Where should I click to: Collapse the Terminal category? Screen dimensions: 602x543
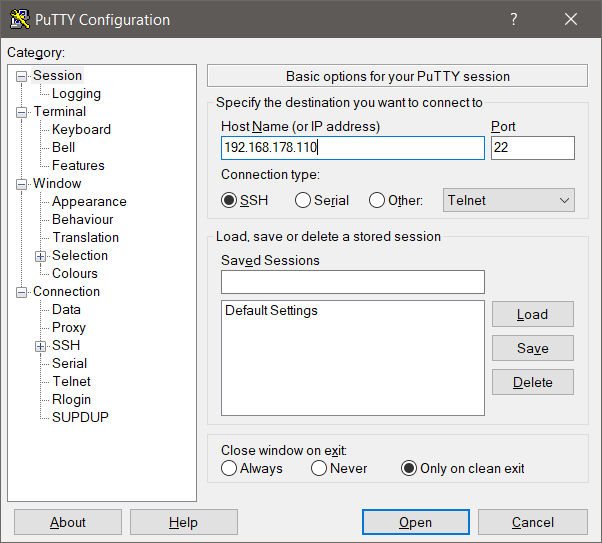tap(22, 112)
